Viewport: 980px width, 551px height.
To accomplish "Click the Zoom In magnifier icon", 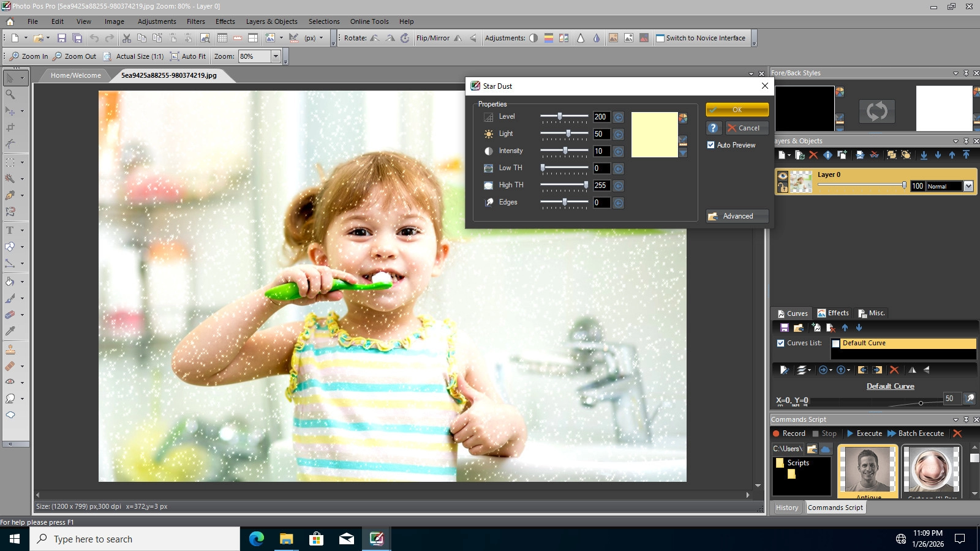I will coord(15,56).
